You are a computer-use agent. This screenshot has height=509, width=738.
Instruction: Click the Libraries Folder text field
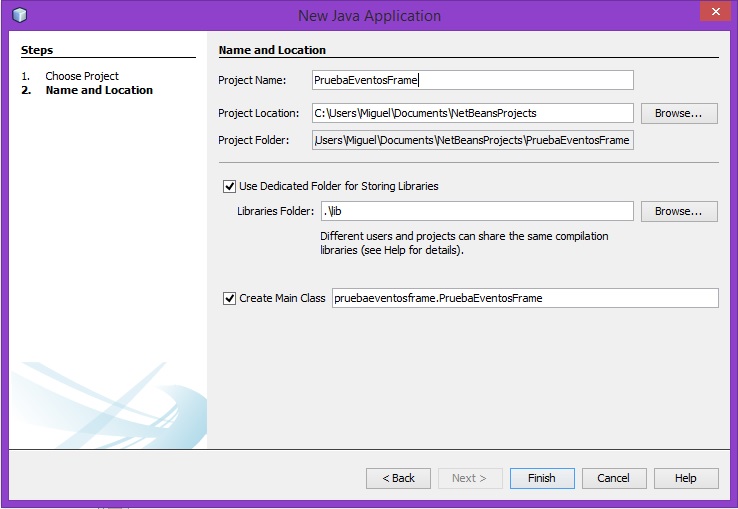[476, 211]
